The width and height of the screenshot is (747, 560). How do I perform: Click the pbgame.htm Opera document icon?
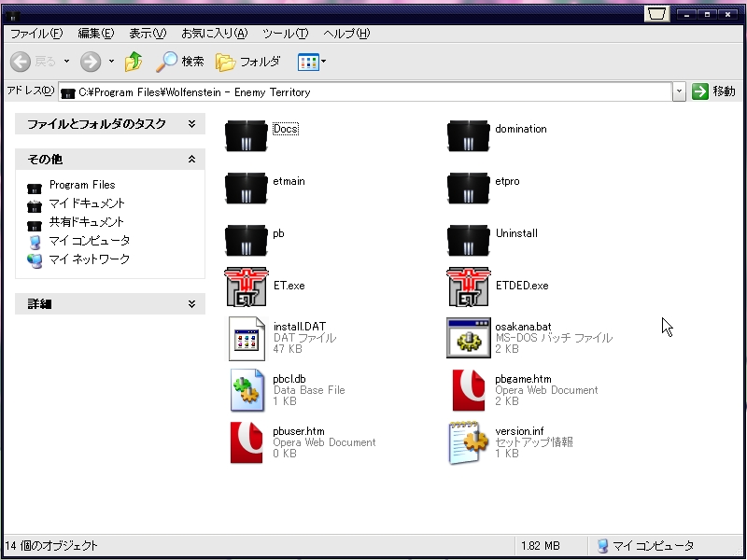469,390
